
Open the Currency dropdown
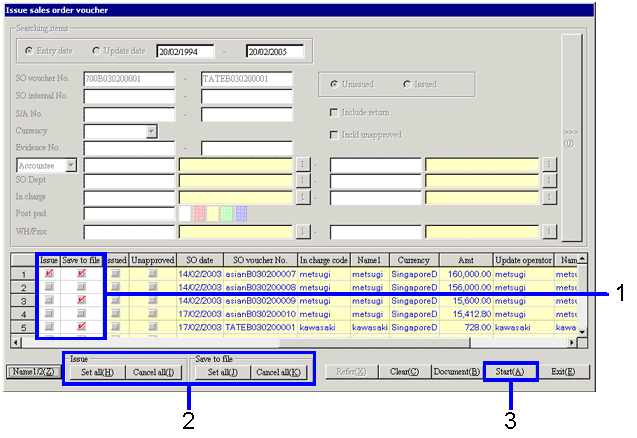pyautogui.click(x=152, y=131)
